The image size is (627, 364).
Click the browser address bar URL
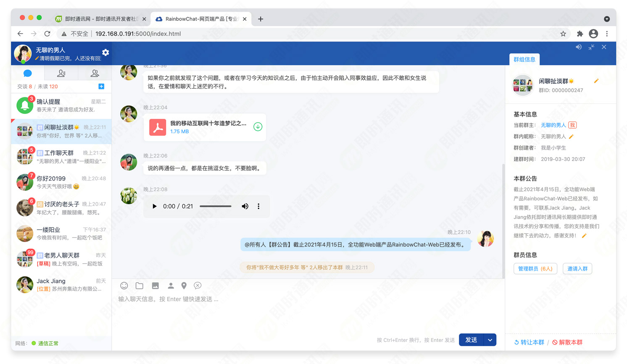click(x=138, y=34)
